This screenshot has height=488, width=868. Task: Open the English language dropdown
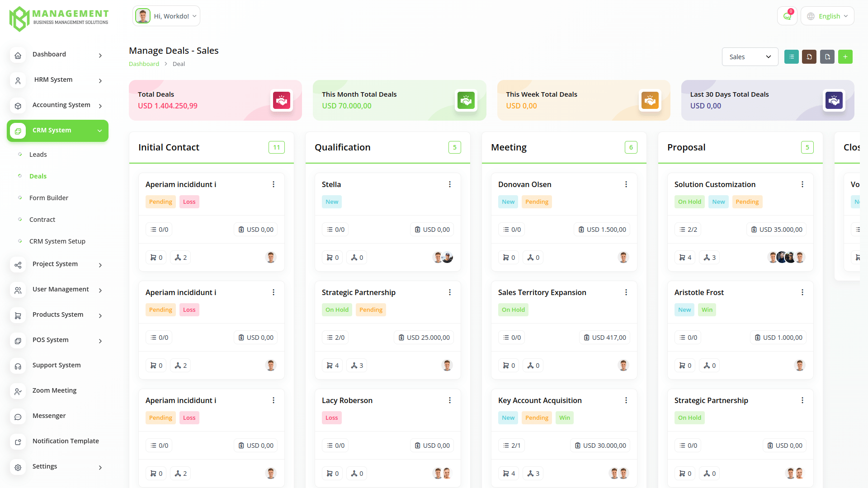coord(827,16)
